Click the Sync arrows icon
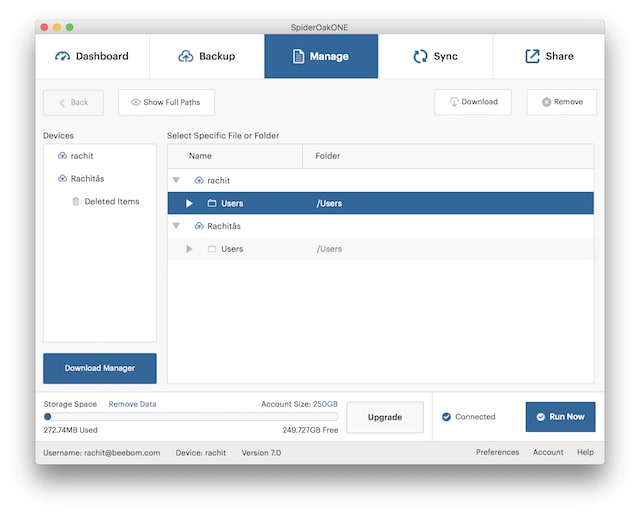The height and width of the screenshot is (515, 640). [420, 56]
